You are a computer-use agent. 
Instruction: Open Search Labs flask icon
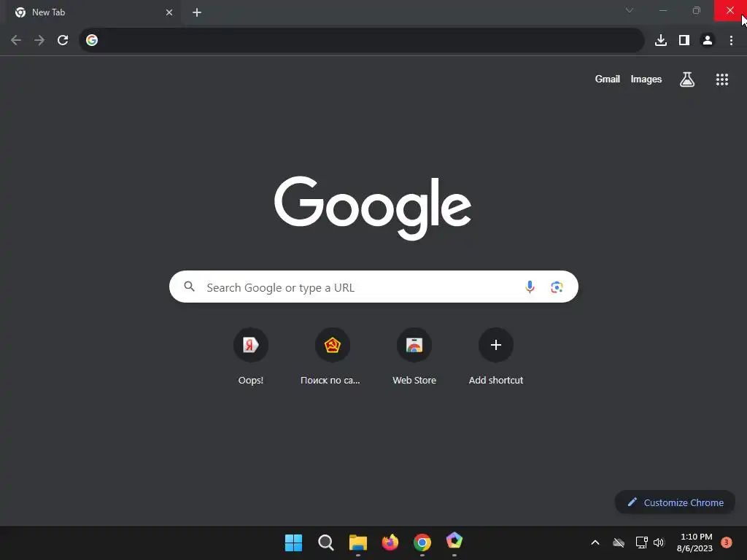687,79
